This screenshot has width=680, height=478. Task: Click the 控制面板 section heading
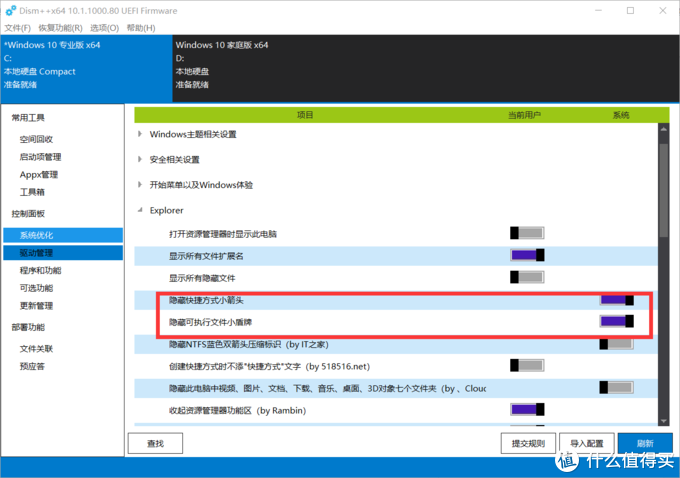[x=28, y=213]
